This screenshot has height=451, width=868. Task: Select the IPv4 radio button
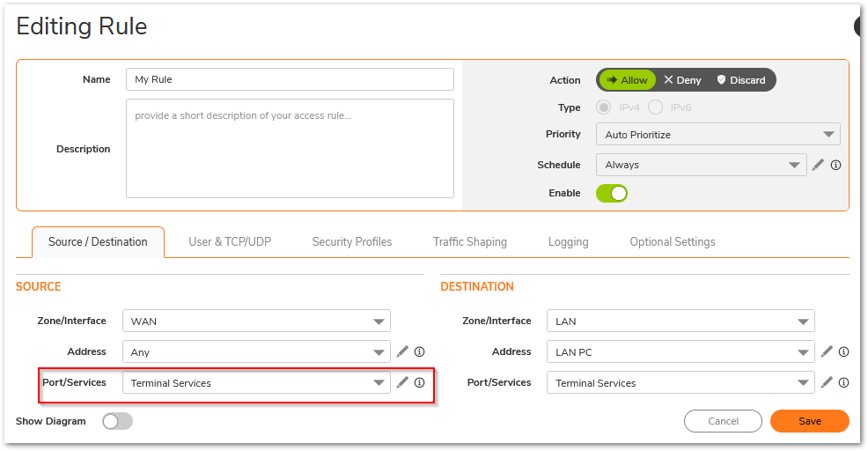point(603,107)
